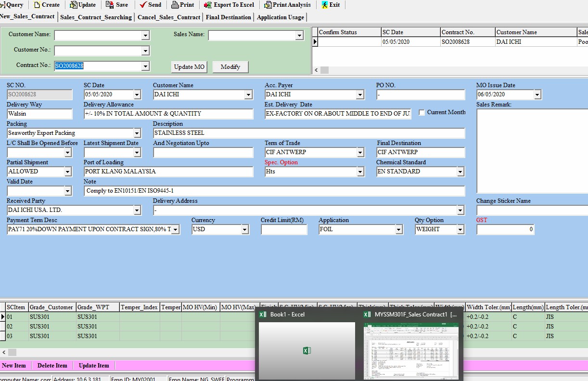The width and height of the screenshot is (588, 381).
Task: Open the Term of Trade dropdown
Action: click(x=360, y=153)
